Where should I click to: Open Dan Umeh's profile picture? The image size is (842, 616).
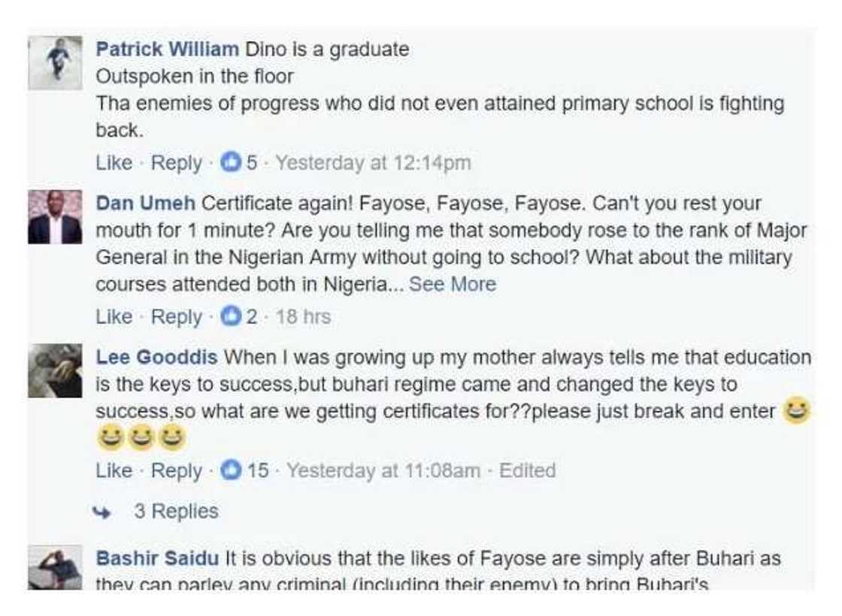pyautogui.click(x=55, y=217)
